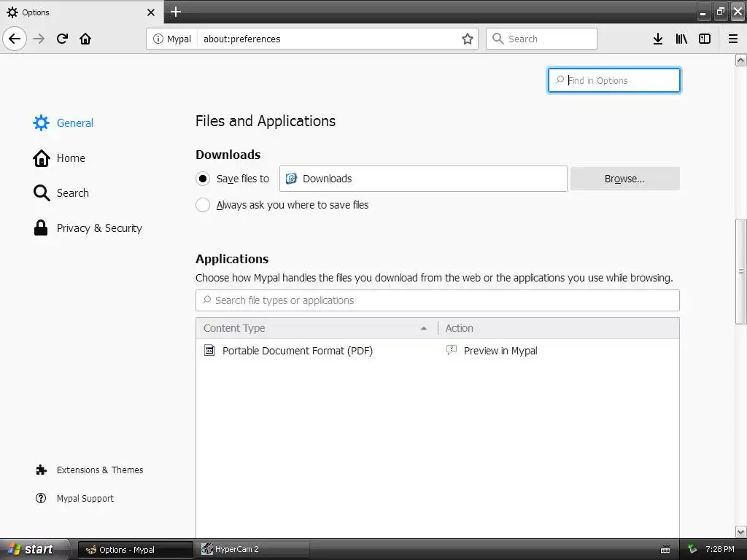
Task: Click the Browse... button for downloads folder
Action: pos(624,179)
